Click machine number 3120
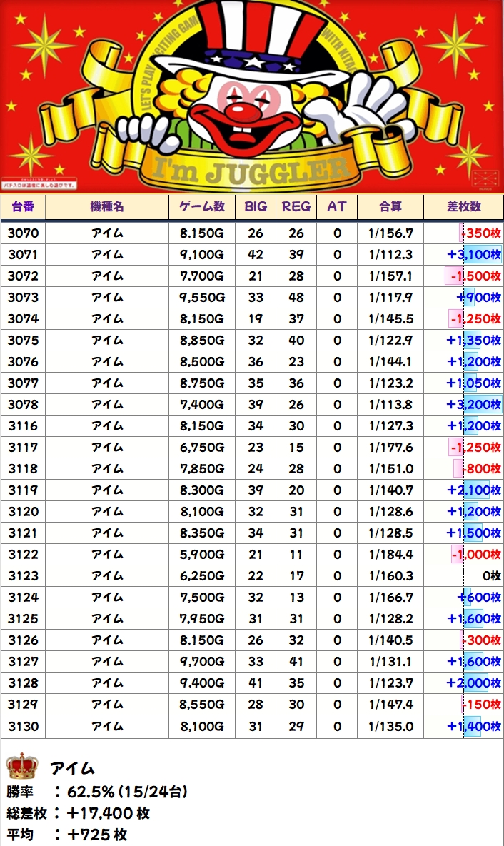The height and width of the screenshot is (846, 504). 24,511
